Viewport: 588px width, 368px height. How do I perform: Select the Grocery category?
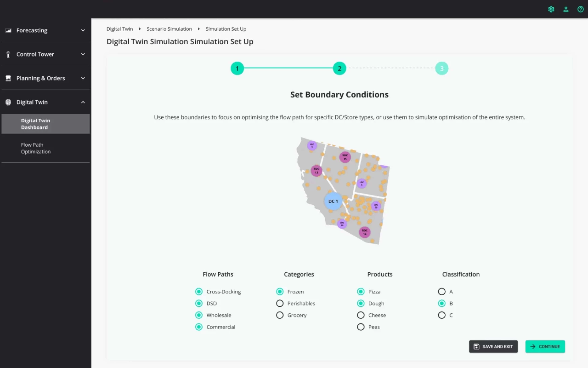[280, 315]
